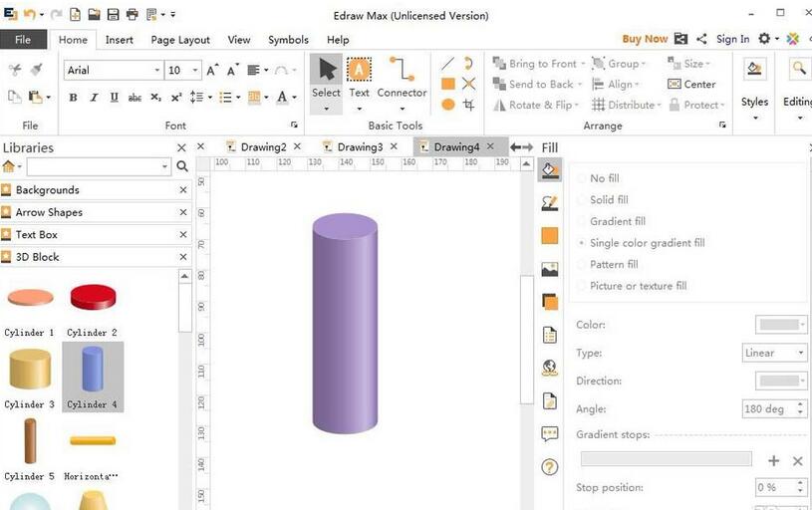The image size is (812, 510).
Task: Select the crop tool icon
Action: point(468,105)
